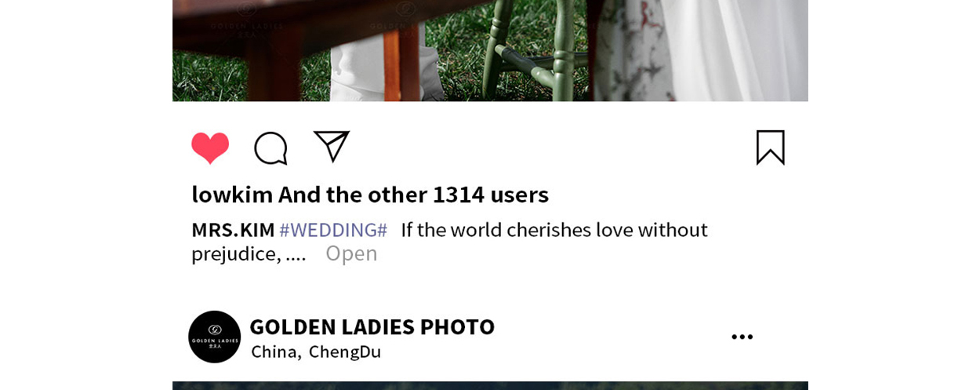Save post with the bookmark icon

(x=770, y=148)
